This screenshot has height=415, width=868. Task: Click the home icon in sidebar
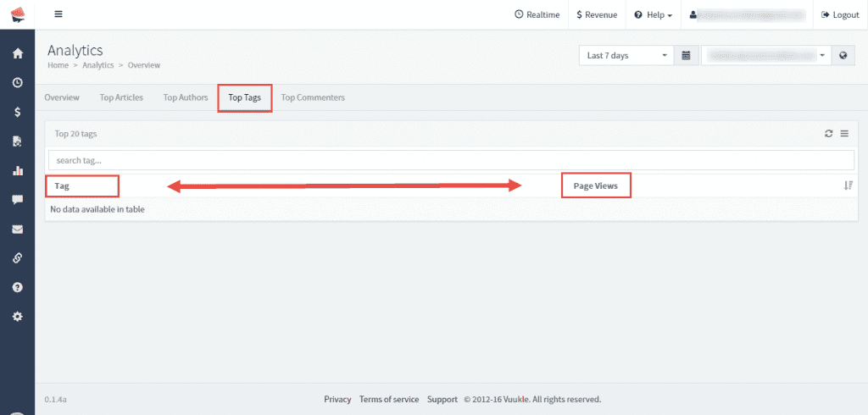pos(17,53)
